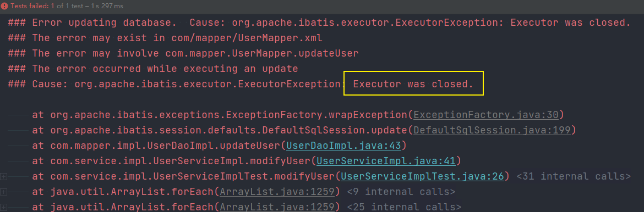The image size is (644, 212).
Task: Open UserServiceImplTest.java:26 link
Action: [x=422, y=176]
